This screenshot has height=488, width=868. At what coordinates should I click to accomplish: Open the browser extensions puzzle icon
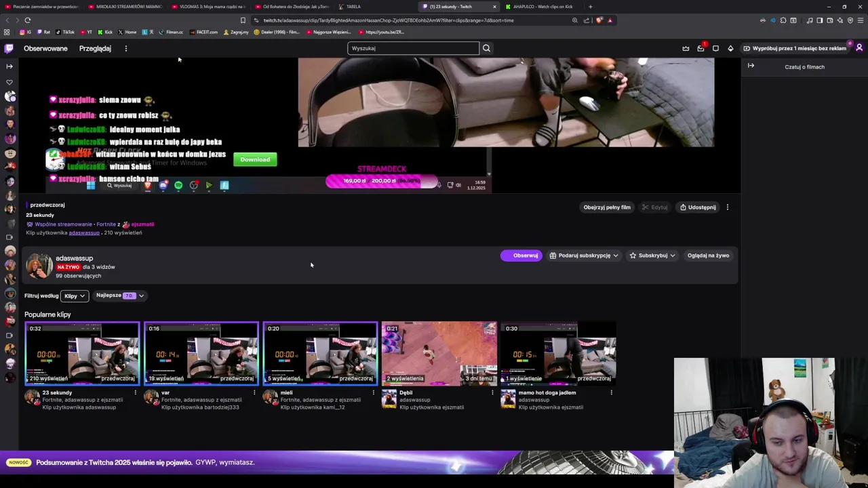(783, 20)
